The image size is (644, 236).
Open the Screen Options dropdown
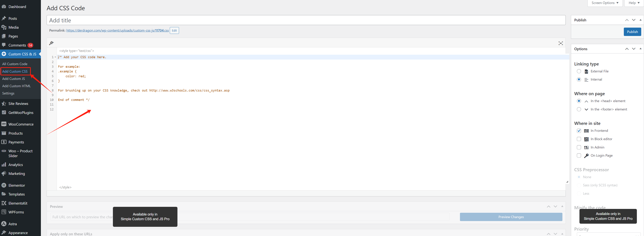tap(605, 3)
